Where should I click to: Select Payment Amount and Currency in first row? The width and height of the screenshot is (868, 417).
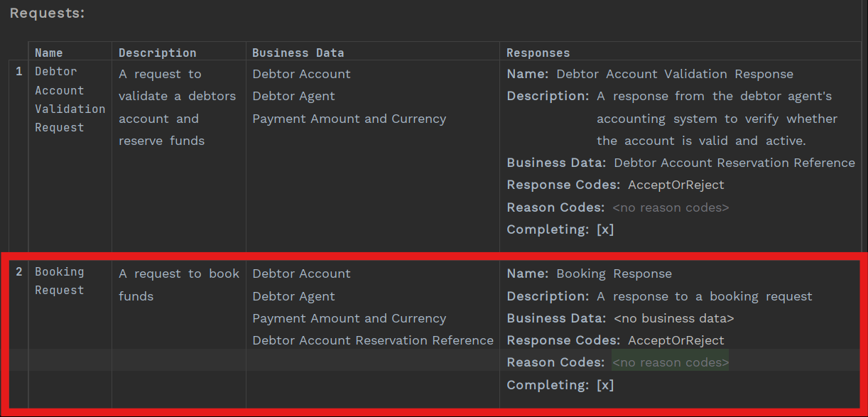tap(349, 119)
